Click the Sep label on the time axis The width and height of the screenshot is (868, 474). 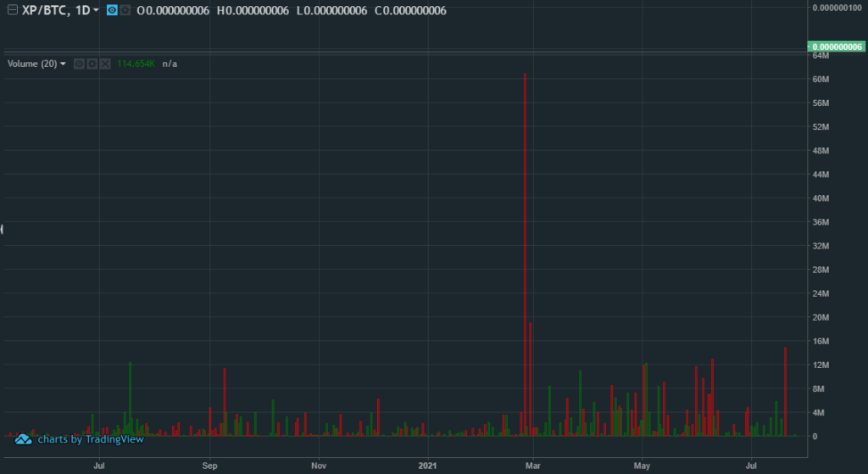210,466
